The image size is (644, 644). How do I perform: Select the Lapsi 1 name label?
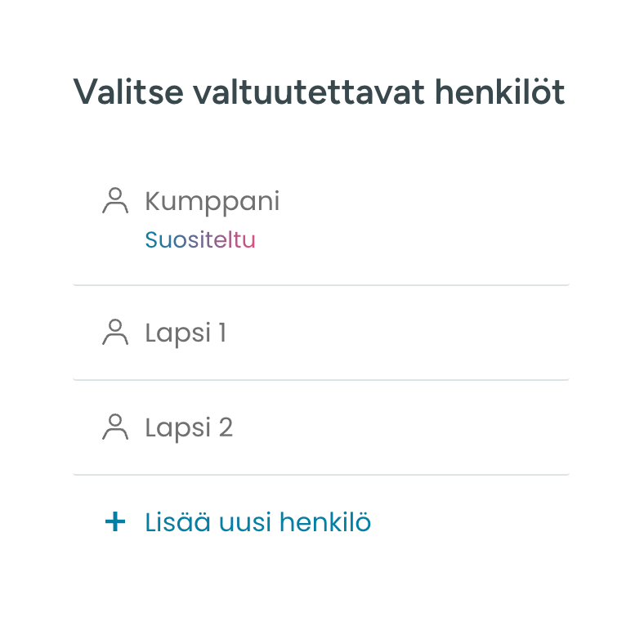(x=186, y=333)
